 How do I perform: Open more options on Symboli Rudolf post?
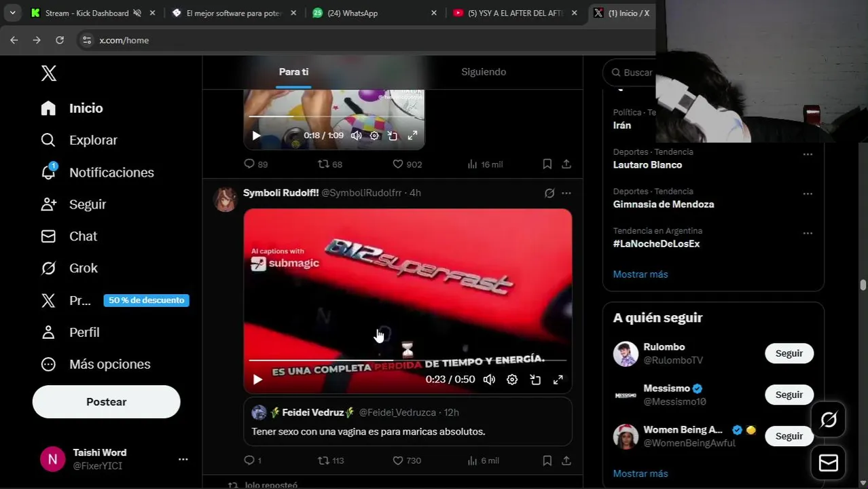pyautogui.click(x=566, y=193)
